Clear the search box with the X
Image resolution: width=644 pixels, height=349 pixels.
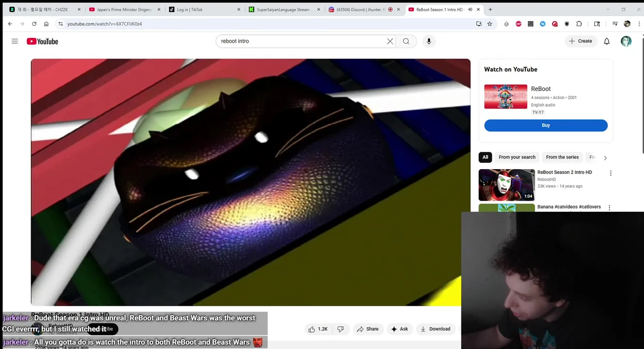[390, 41]
